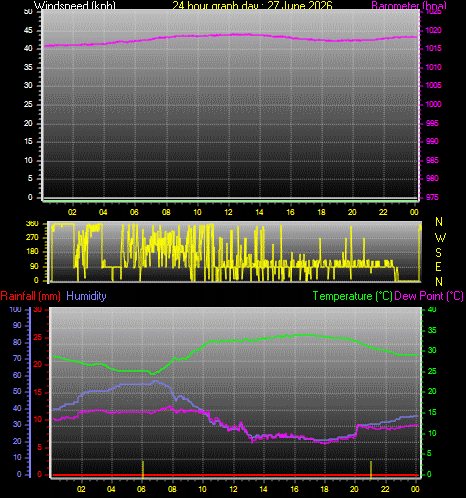Select the 1015 value on barometer axis
The width and height of the screenshot is (466, 498).
(x=433, y=48)
